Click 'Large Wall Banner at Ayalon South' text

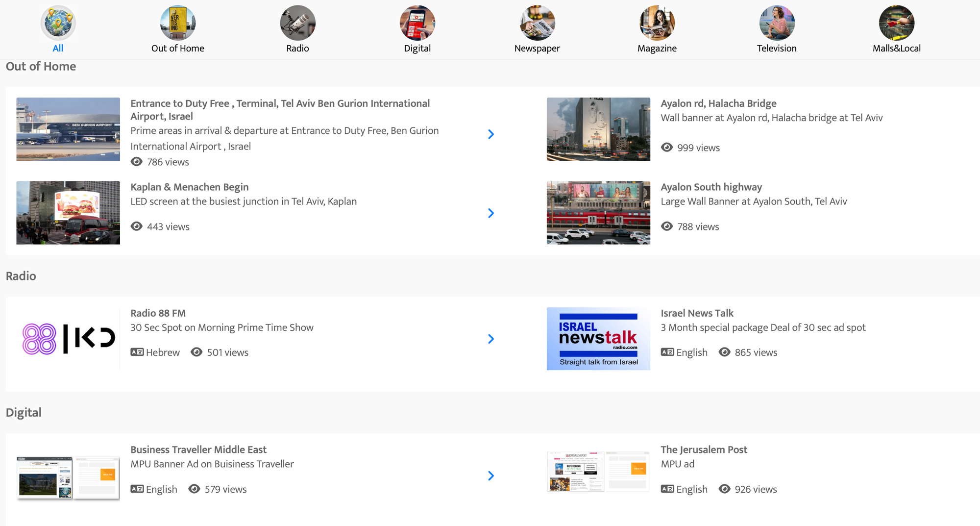tap(754, 201)
